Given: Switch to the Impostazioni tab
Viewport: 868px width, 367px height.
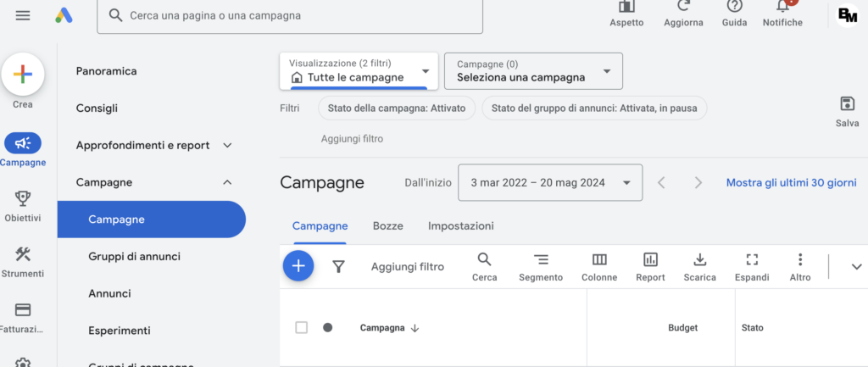Looking at the screenshot, I should click(460, 226).
